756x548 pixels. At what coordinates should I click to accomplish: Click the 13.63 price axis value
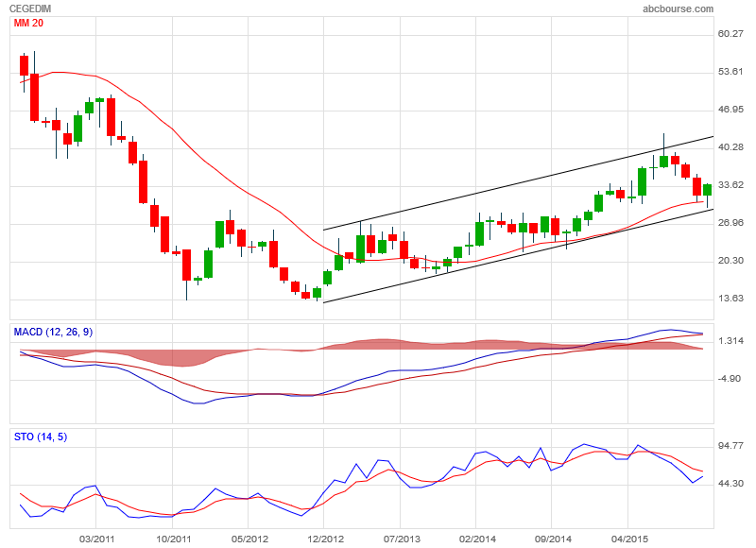tap(730, 299)
